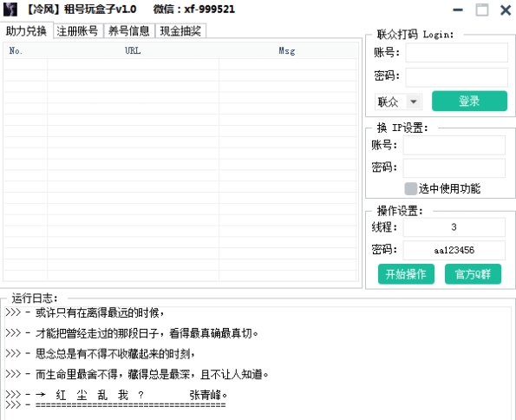Viewport: 516px width, 420px height.
Task: Go to the 现金抽奖 tab
Action: click(180, 31)
